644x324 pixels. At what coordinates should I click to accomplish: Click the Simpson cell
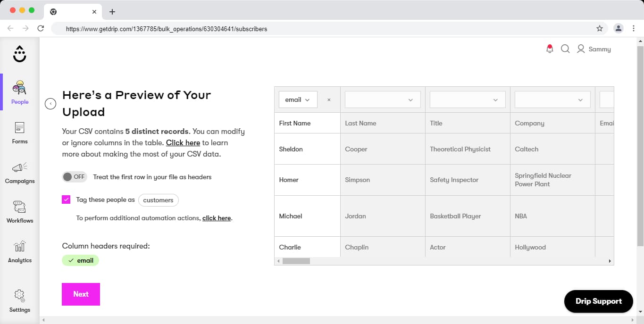point(383,180)
